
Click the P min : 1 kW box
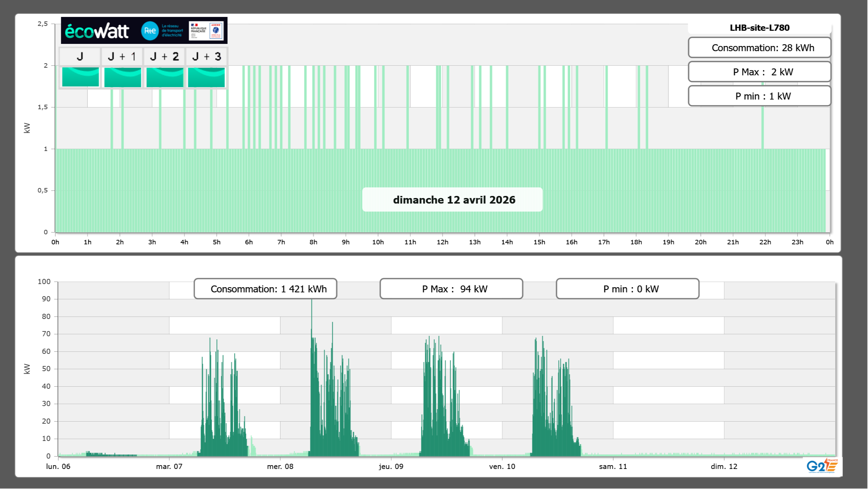click(x=759, y=96)
